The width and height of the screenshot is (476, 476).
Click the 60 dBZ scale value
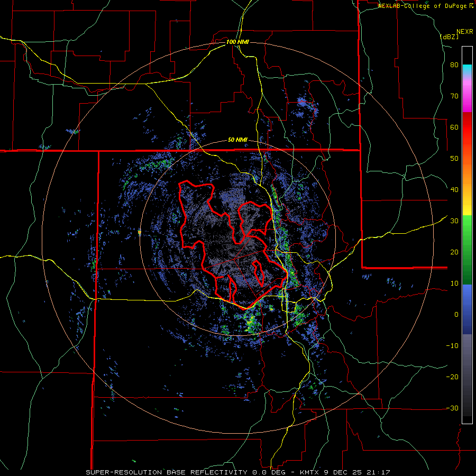(454, 127)
